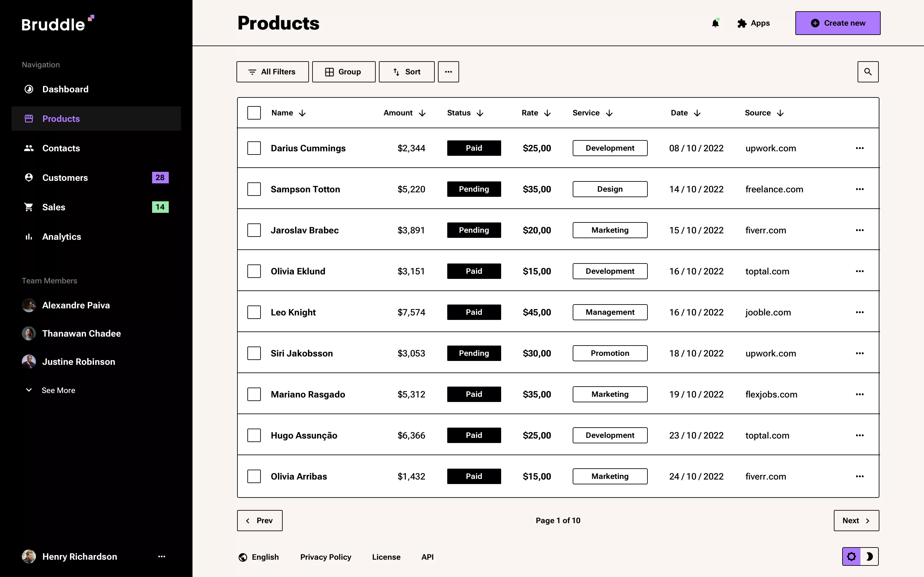Image resolution: width=924 pixels, height=577 pixels.
Task: Check the checkbox next to Leo Knight
Action: pos(254,312)
